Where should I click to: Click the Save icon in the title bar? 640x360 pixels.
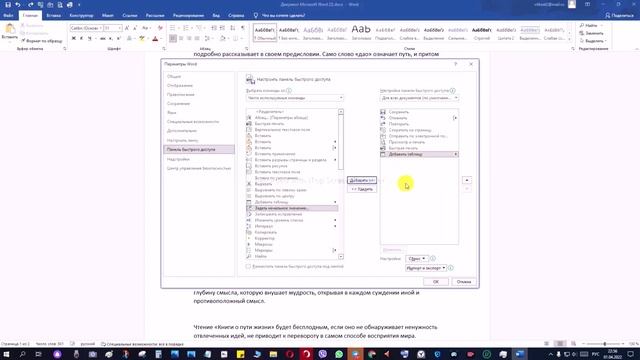tap(8, 4)
